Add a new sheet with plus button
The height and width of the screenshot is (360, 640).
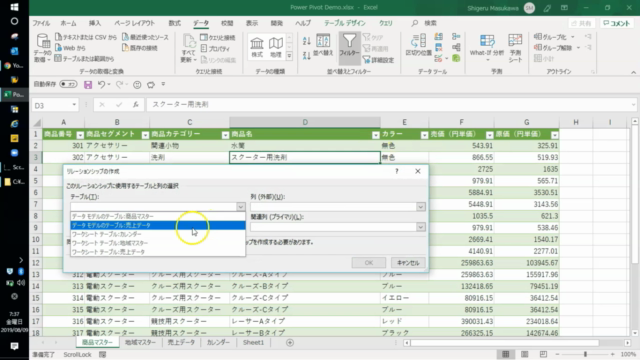pos(290,343)
